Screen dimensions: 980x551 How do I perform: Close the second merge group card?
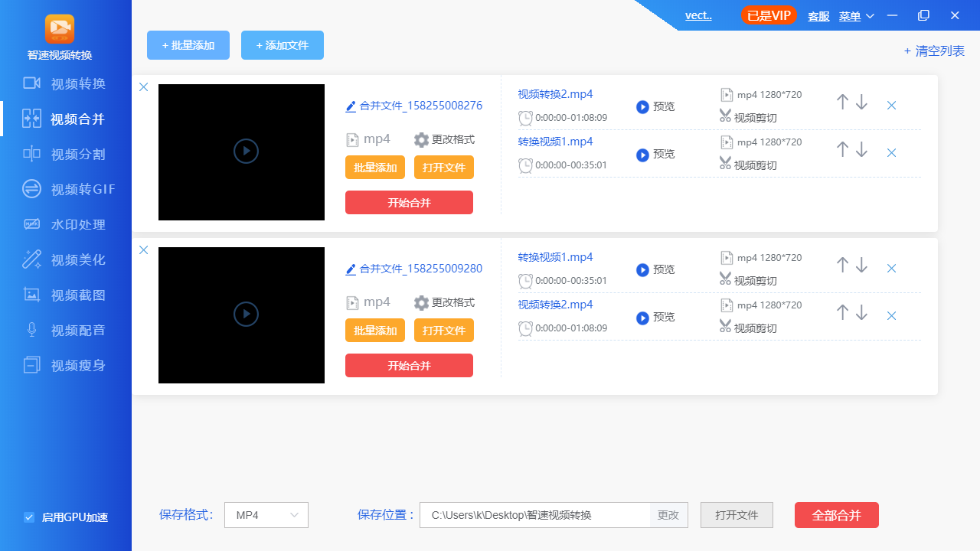tap(143, 250)
